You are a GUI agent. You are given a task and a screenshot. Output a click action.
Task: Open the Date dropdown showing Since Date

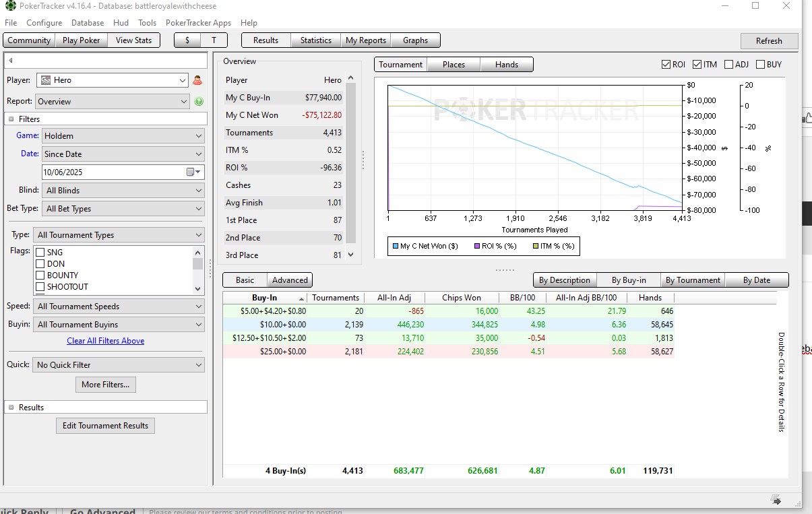pos(123,154)
